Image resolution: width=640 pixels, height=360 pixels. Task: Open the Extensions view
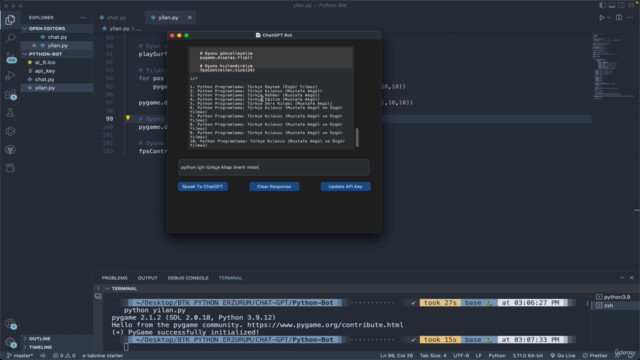[10, 94]
